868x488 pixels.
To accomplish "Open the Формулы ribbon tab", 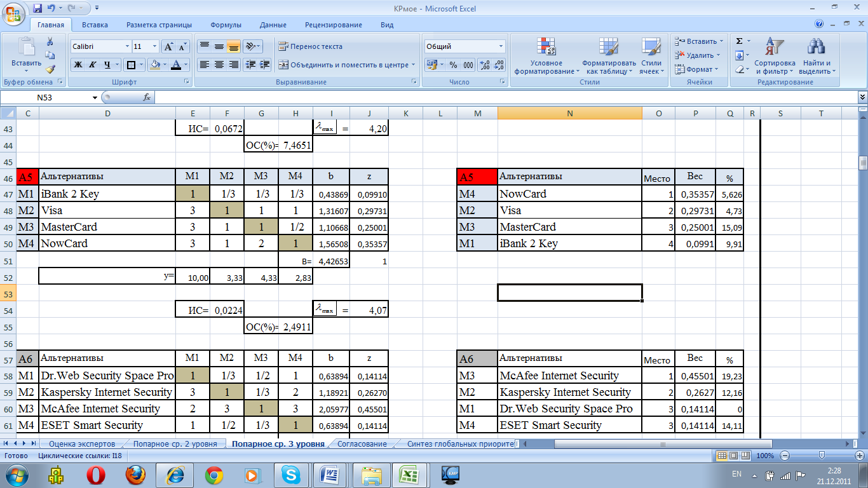I will (x=226, y=25).
